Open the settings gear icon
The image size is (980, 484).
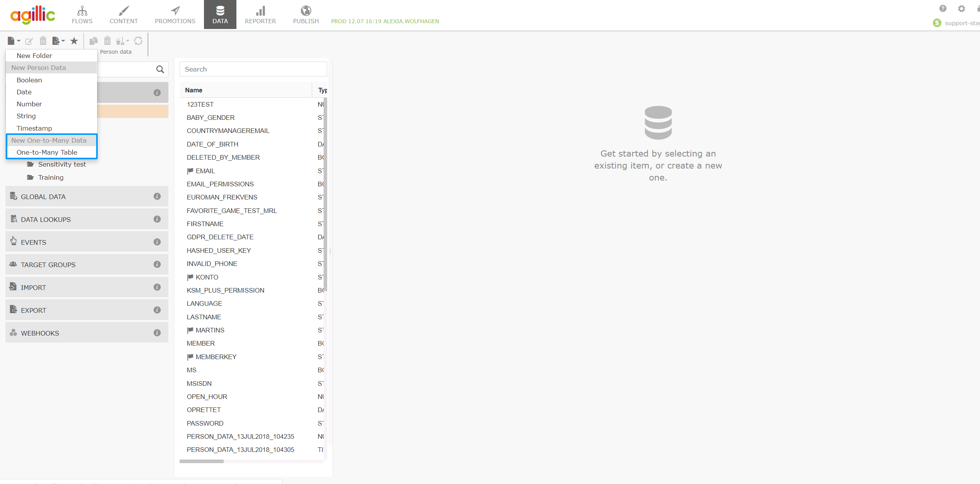(x=961, y=9)
